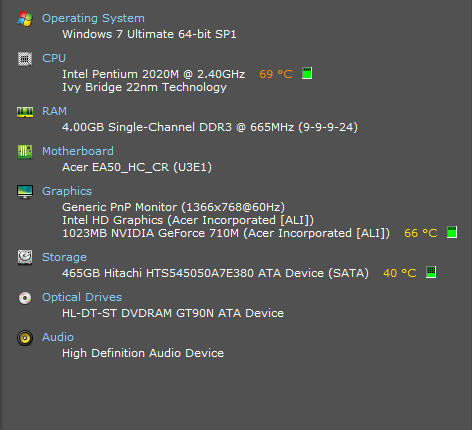
Task: Click the Graphics monitor icon
Action: click(25, 192)
